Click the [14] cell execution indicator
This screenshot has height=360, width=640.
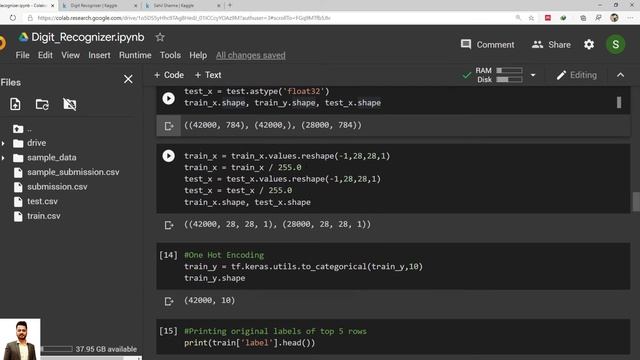point(168,255)
